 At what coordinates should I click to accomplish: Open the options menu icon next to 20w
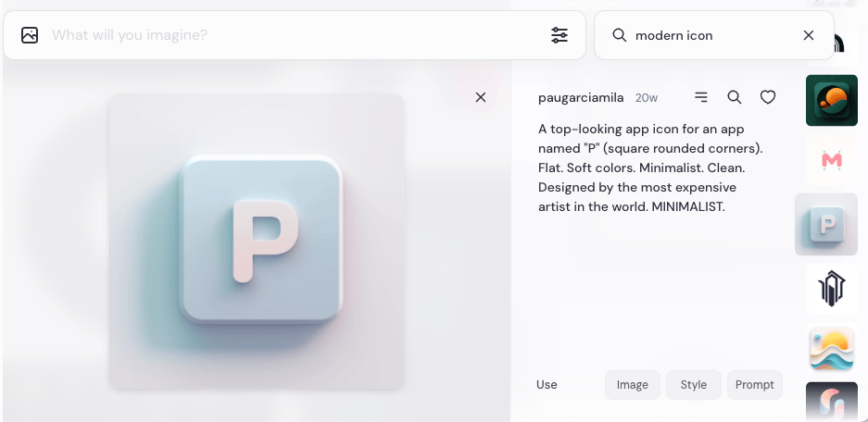[x=701, y=97]
